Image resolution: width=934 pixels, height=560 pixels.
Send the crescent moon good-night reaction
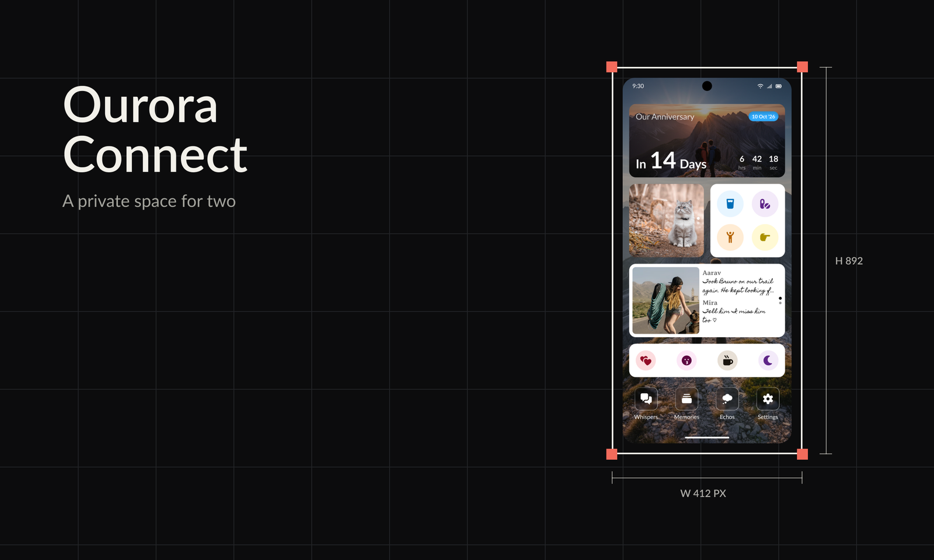click(x=768, y=360)
